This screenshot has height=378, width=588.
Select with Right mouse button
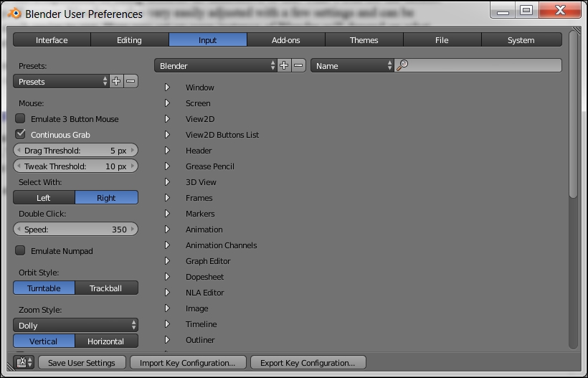[107, 198]
